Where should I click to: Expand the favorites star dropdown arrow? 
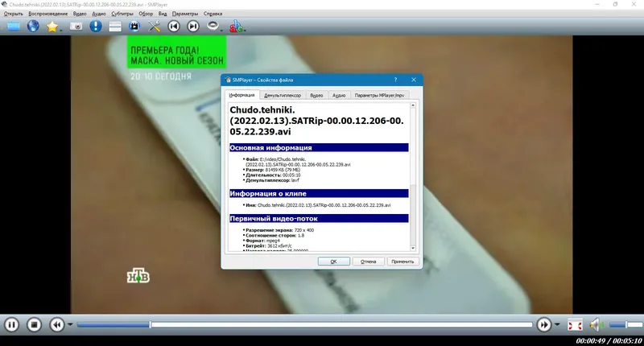point(61,30)
